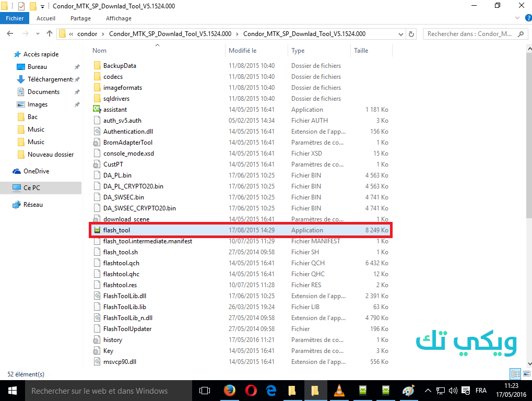Viewport: 532px width, 401px height.
Task: Select the imageformats folder icon
Action: [x=97, y=88]
